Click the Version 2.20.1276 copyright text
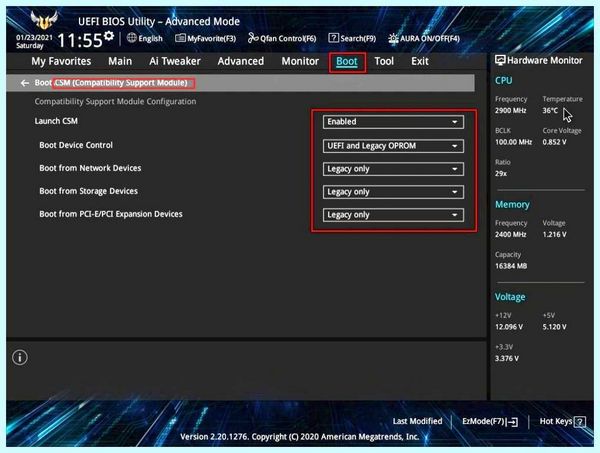Screen dimensions: 600x453 300,437
